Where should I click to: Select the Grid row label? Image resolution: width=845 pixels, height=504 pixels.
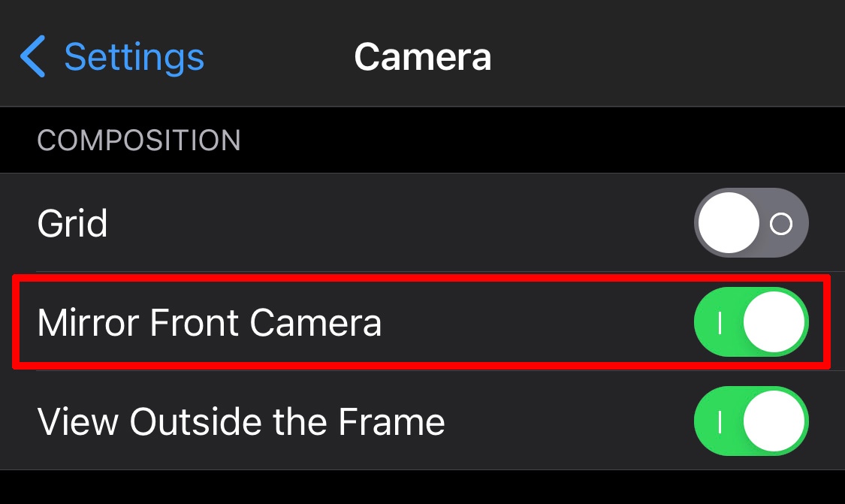[72, 223]
